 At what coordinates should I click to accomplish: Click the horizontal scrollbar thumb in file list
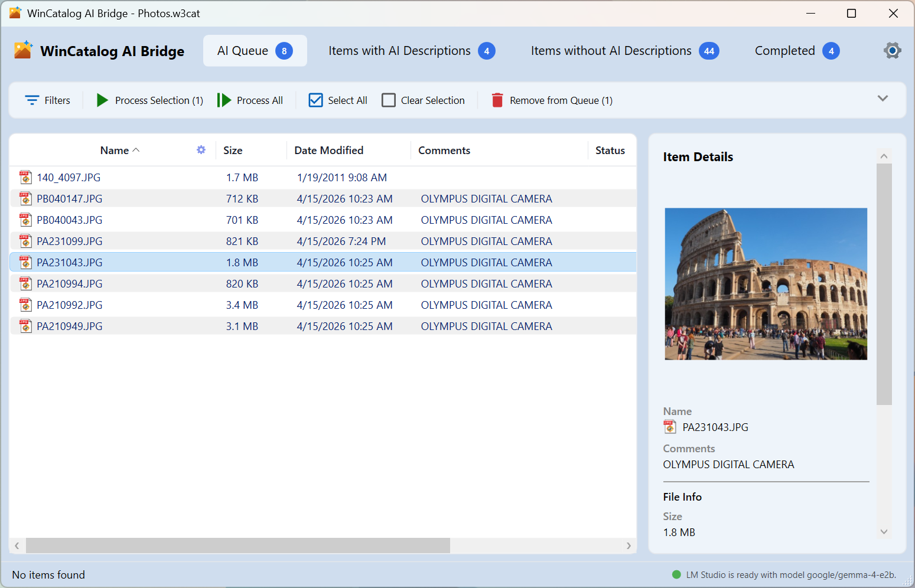[x=237, y=545]
